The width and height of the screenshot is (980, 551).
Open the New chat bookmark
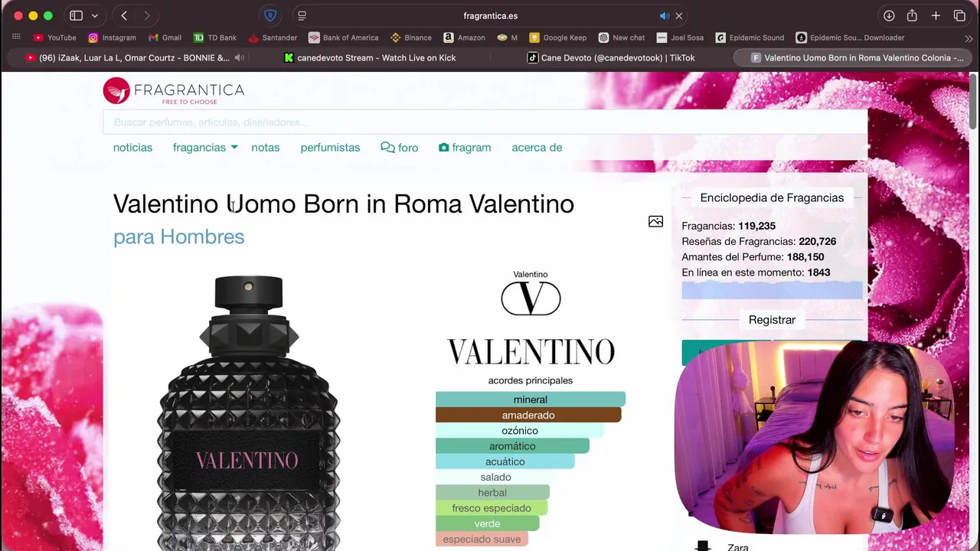pyautogui.click(x=621, y=37)
